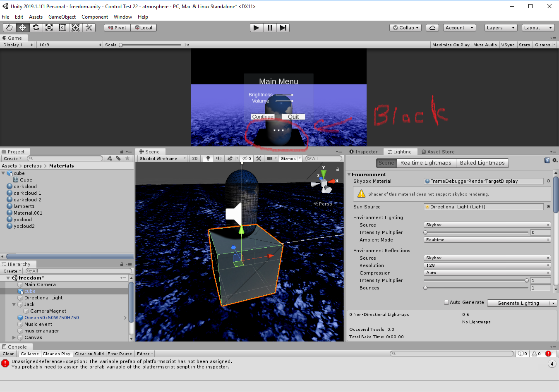
Task: Expand the Canvas object in Hierarchy
Action: [x=14, y=337]
